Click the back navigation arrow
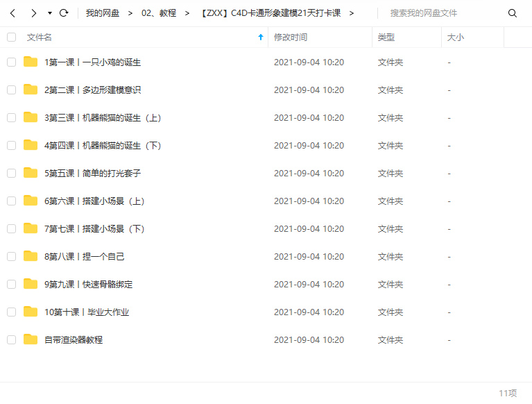Screen dimensions: 532x404 click(x=12, y=13)
